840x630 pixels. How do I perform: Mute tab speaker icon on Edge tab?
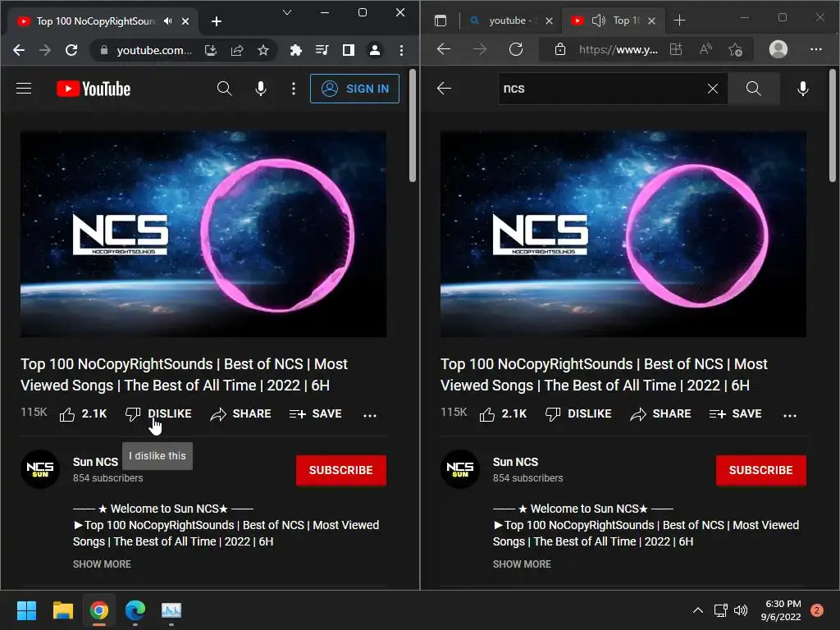point(598,21)
